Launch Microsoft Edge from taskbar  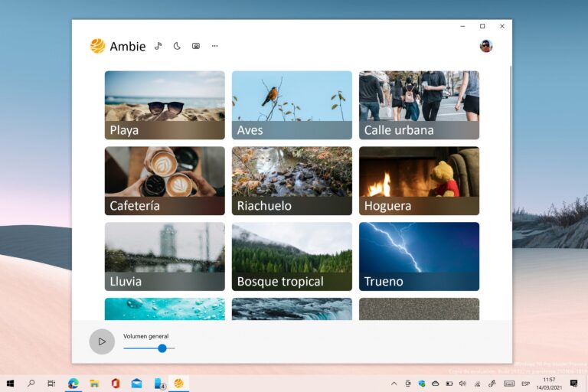[x=73, y=384]
